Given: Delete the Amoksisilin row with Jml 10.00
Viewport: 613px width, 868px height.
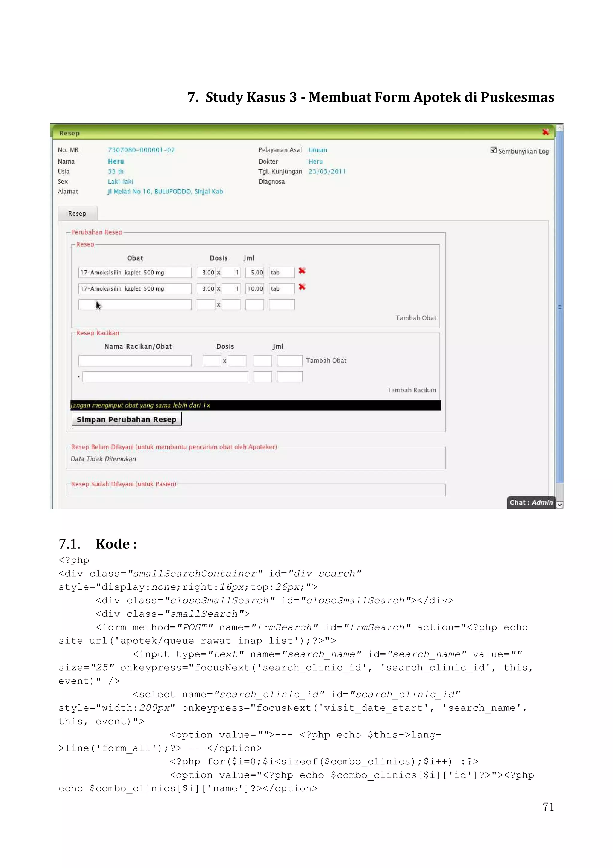Looking at the screenshot, I should [302, 287].
